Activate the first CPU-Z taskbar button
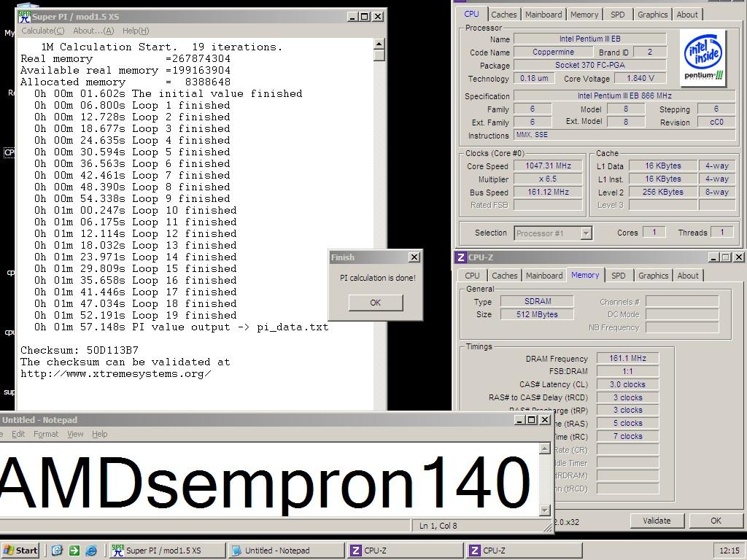Image resolution: width=747 pixels, height=560 pixels. [x=405, y=551]
